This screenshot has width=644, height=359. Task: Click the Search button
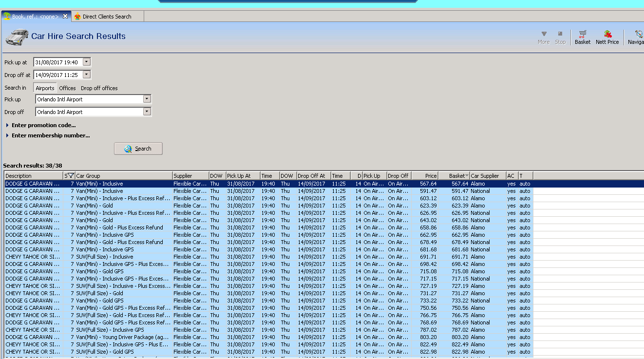[138, 149]
